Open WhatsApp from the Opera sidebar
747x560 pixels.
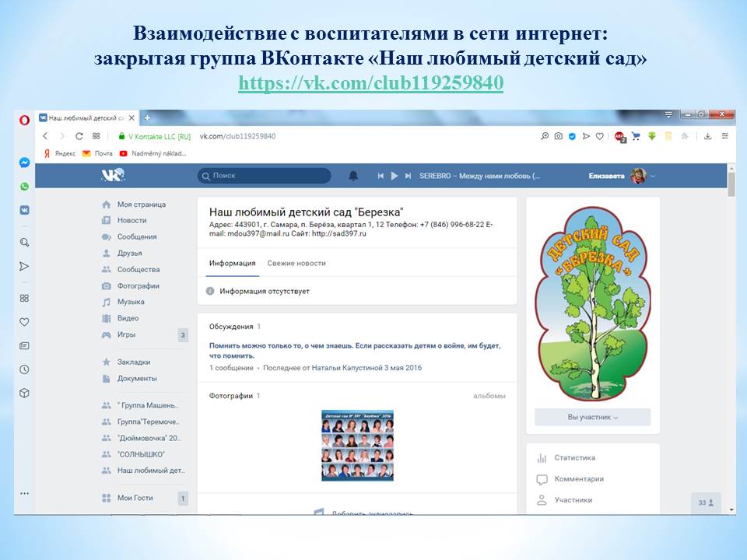(x=24, y=187)
